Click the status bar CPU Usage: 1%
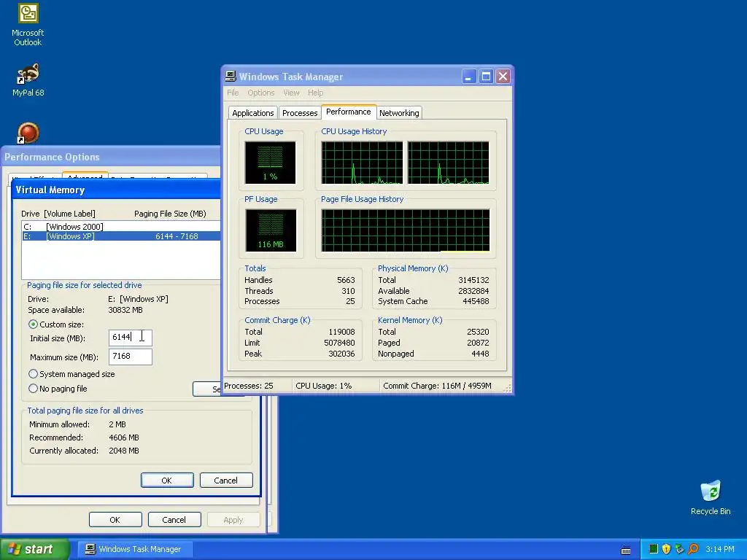Screen dimensions: 747x560 (x=323, y=386)
